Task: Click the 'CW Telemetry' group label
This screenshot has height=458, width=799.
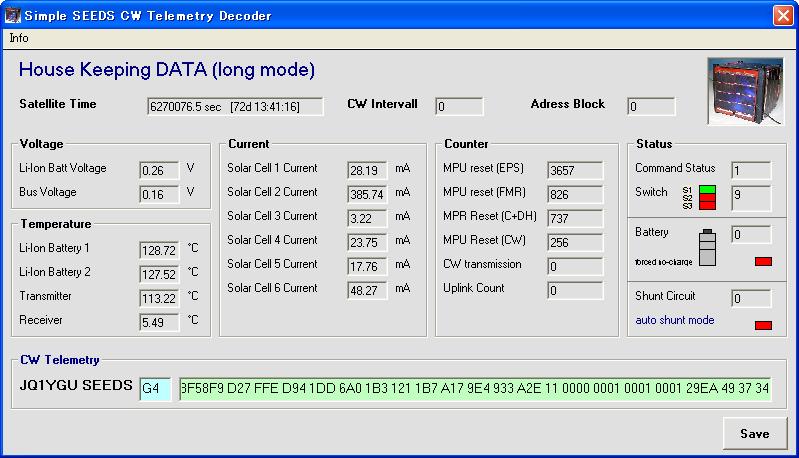Action: click(x=60, y=360)
